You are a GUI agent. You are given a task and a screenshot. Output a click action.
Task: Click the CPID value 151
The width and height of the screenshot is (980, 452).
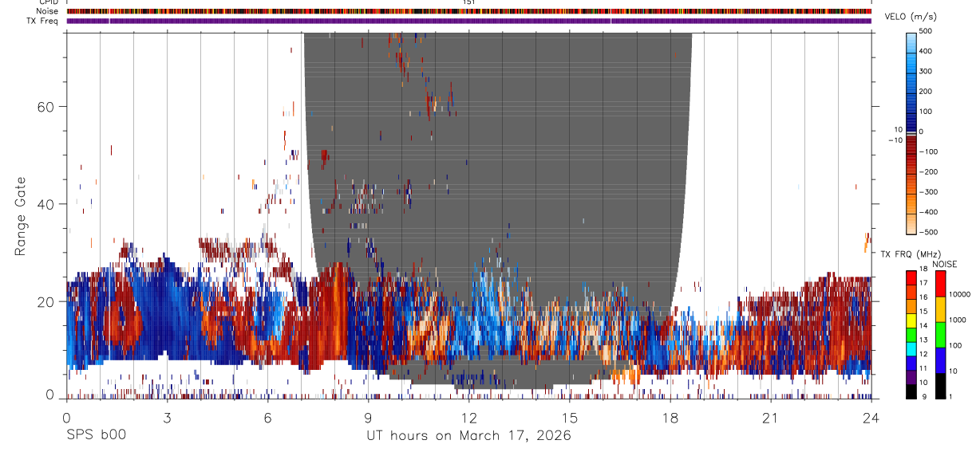point(469,2)
